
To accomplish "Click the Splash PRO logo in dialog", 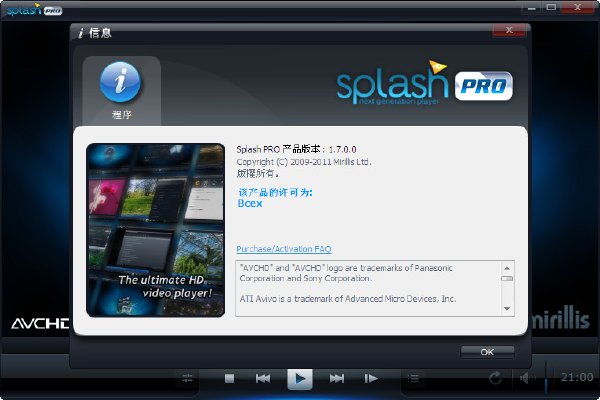I will [424, 83].
